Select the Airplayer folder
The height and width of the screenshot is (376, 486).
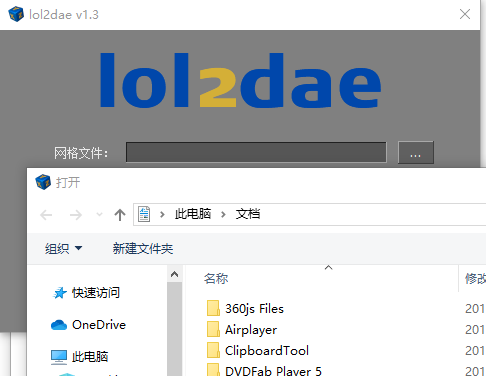point(251,330)
